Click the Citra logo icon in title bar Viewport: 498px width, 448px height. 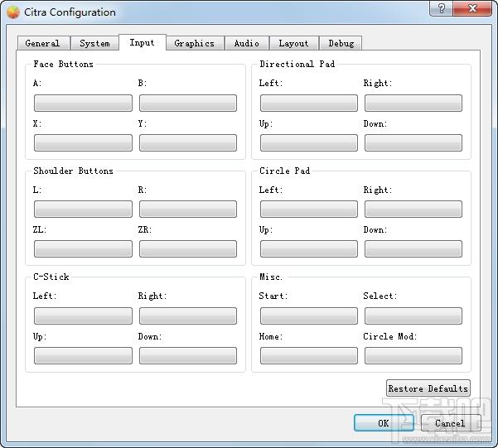click(13, 12)
